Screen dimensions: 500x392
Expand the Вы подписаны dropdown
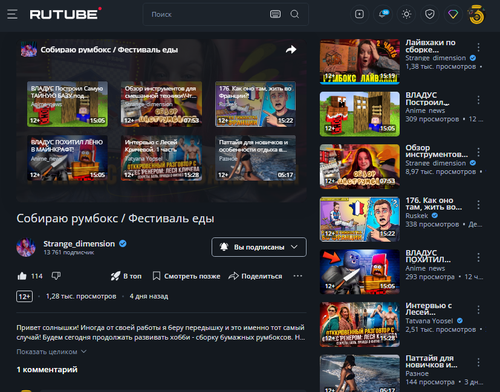click(x=259, y=247)
